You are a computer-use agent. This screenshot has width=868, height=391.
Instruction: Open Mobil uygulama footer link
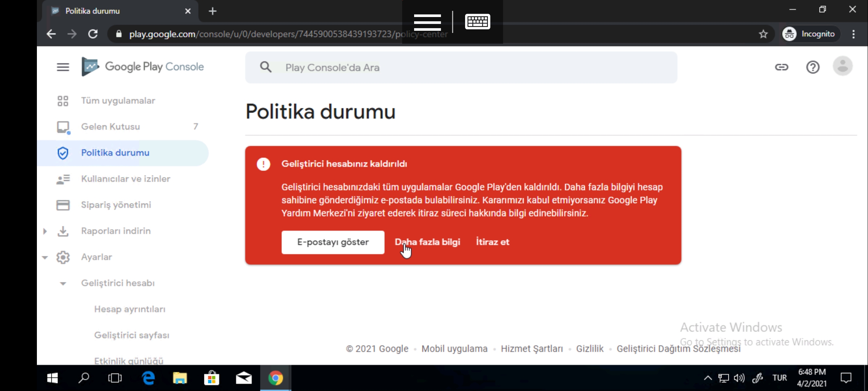pos(454,349)
